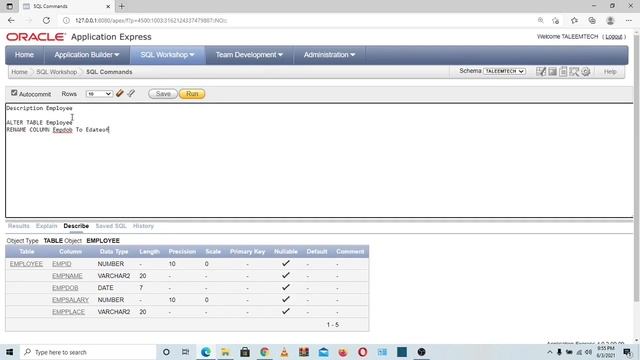640x360 pixels.
Task: Toggle the Autocommit checkbox
Action: (x=14, y=93)
